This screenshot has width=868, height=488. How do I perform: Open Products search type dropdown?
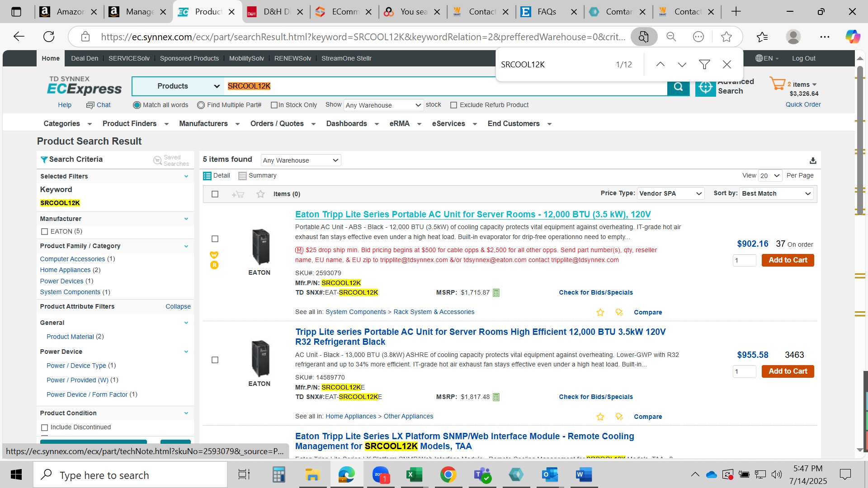[x=178, y=86]
